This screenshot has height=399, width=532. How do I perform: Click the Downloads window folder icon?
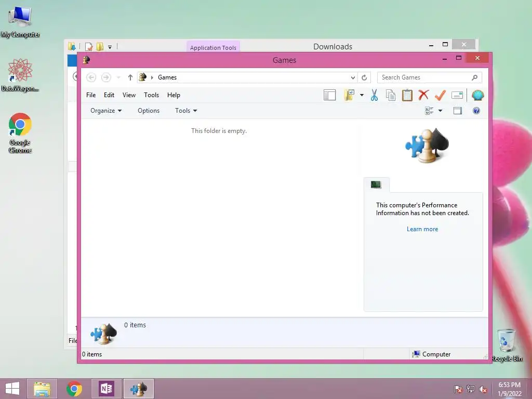coord(72,46)
